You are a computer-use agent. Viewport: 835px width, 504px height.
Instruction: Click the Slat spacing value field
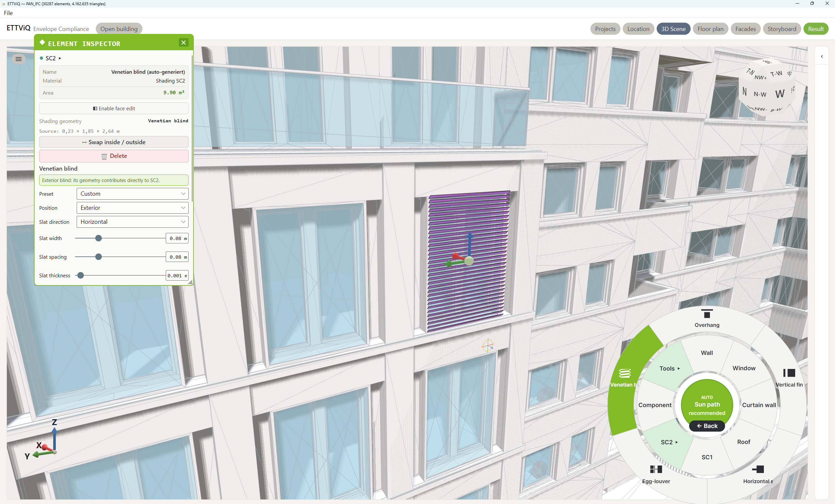pyautogui.click(x=177, y=257)
